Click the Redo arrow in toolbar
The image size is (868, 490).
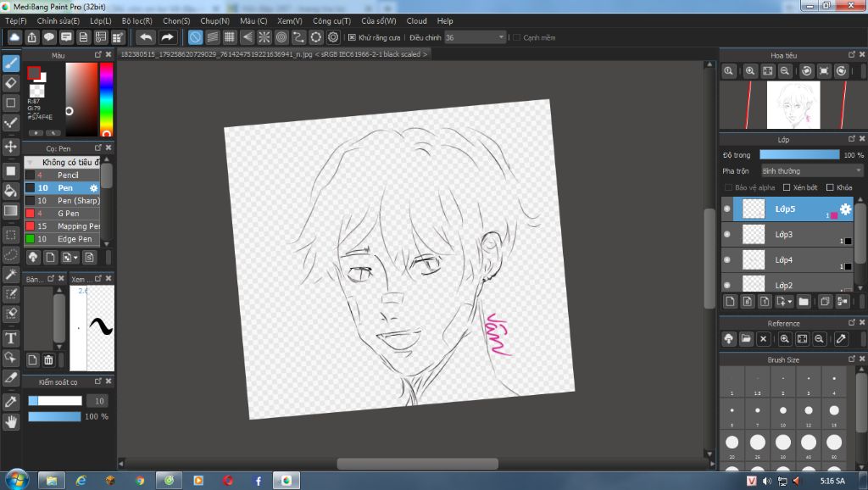coord(167,37)
